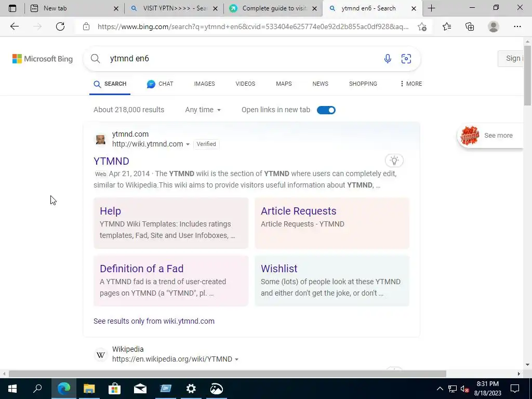Screen dimensions: 532x399
Task: Open visual search camera icon
Action: (x=406, y=59)
